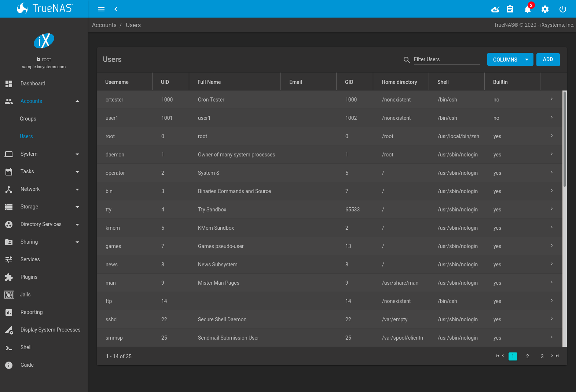The height and width of the screenshot is (392, 576).
Task: Open the Plugins puzzle-piece item
Action: (44, 277)
